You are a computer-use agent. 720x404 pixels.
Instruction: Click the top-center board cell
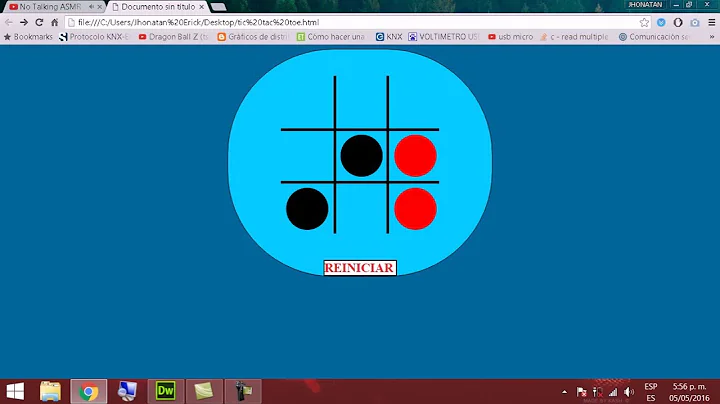[x=361, y=102]
